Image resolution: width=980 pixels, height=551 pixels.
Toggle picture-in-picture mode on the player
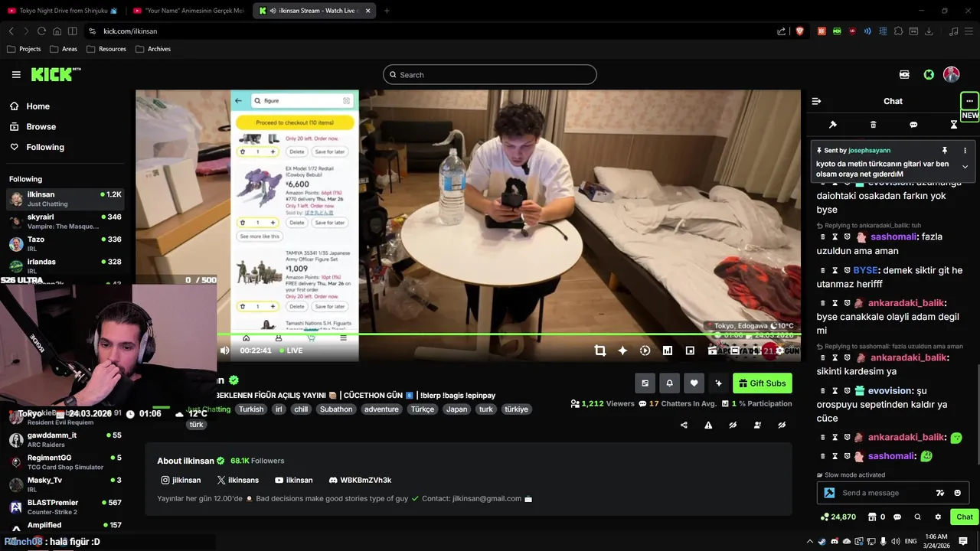[x=690, y=350]
